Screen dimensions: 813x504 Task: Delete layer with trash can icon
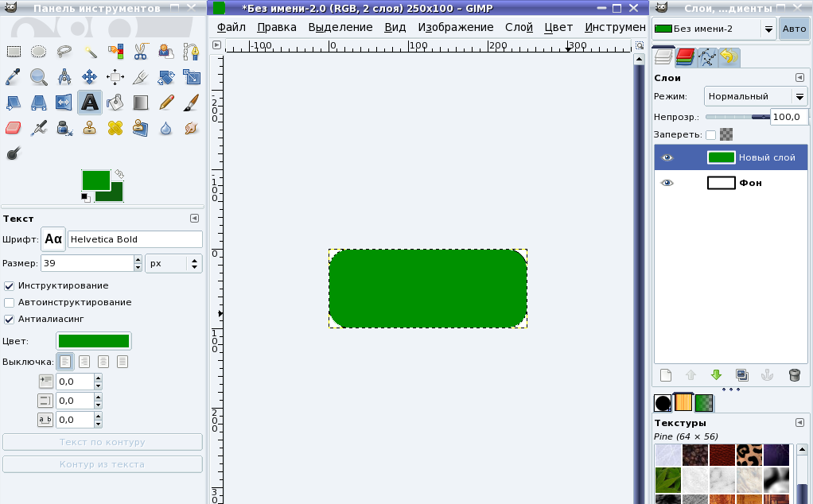click(794, 375)
